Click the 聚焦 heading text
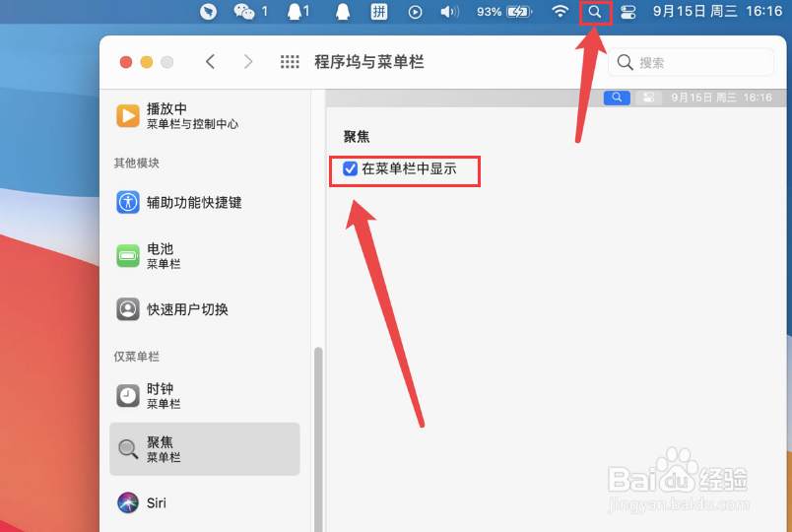The height and width of the screenshot is (532, 792). (357, 136)
